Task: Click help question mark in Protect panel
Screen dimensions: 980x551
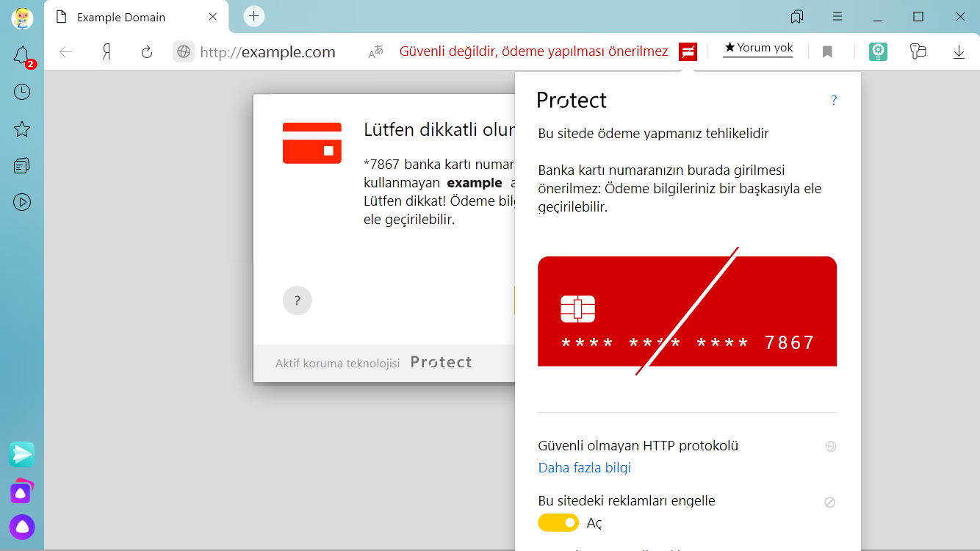Action: tap(834, 101)
